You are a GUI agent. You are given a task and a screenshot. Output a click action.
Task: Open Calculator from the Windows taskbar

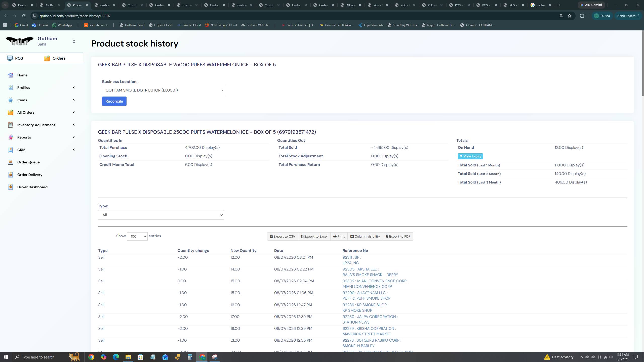pyautogui.click(x=190, y=357)
